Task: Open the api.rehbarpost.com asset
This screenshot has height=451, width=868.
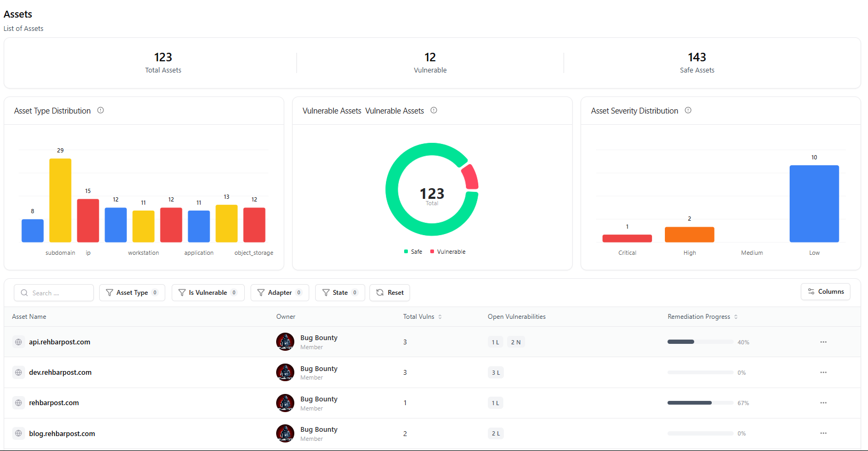Action: (x=60, y=342)
